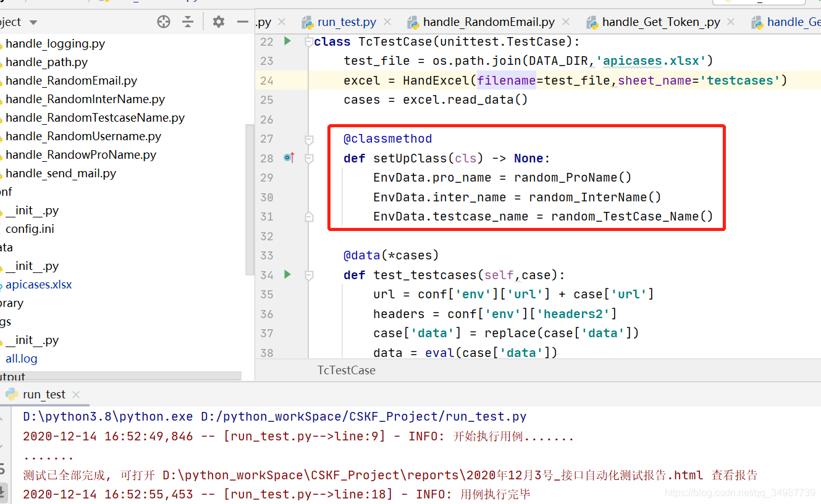
Task: Close the run_test Run panel tab
Action: pos(76,394)
